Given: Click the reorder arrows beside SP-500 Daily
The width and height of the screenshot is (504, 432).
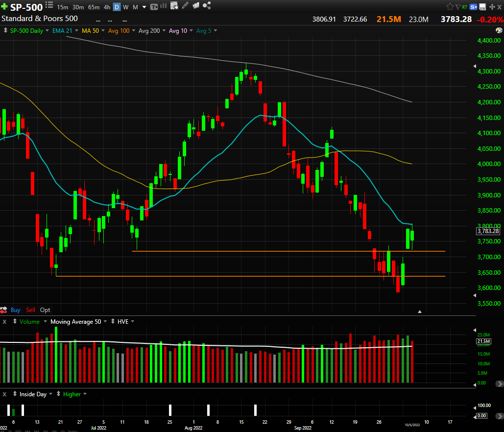Looking at the screenshot, I should (x=5, y=30).
